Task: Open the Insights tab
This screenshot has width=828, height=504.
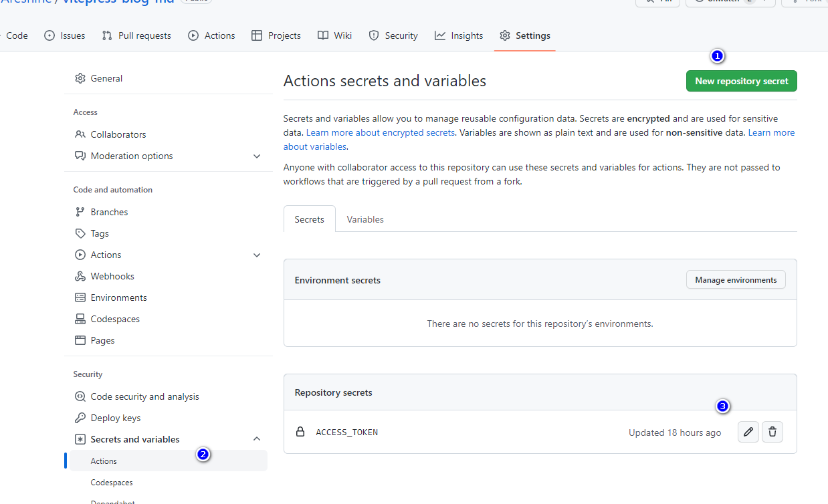Action: 459,35
